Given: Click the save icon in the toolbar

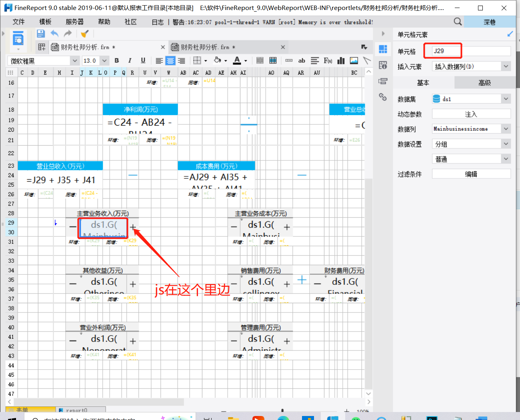Looking at the screenshot, I should tap(40, 34).
